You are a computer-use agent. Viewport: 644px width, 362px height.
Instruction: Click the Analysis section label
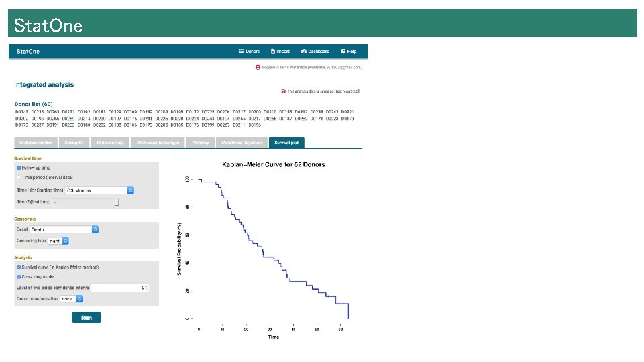(23, 257)
